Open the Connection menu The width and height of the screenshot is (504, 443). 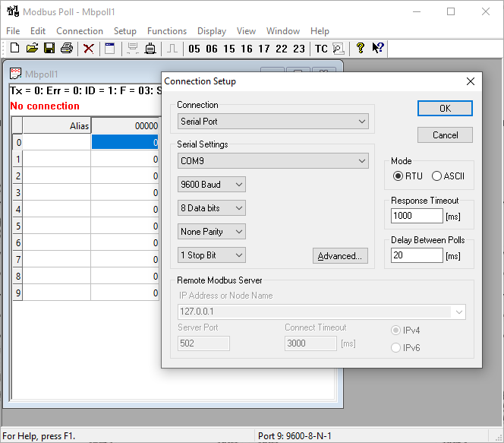pyautogui.click(x=80, y=31)
